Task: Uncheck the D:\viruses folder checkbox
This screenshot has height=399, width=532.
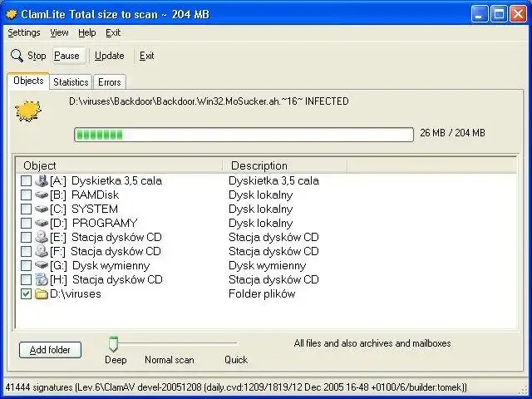Action: [x=26, y=293]
